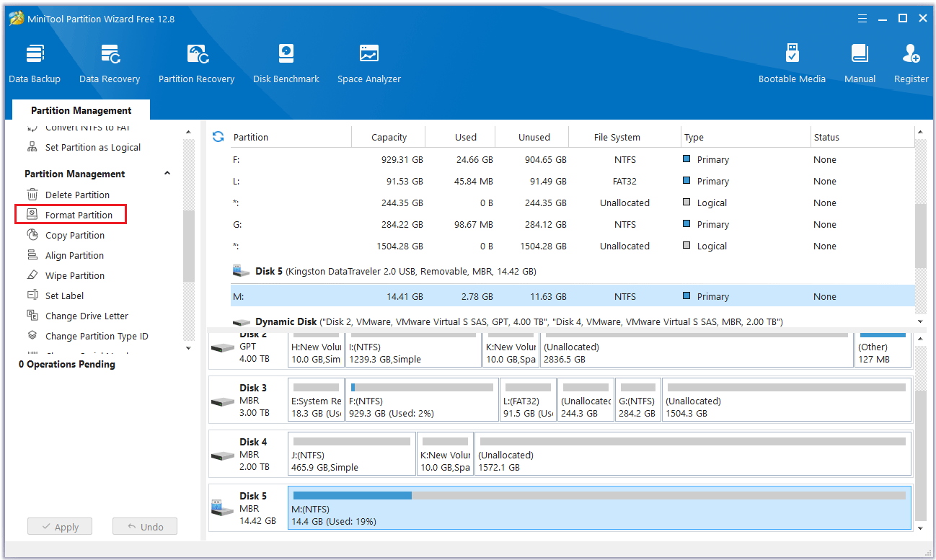This screenshot has width=936, height=560.
Task: Select the 1504.28 GB unallocated row
Action: click(x=573, y=246)
